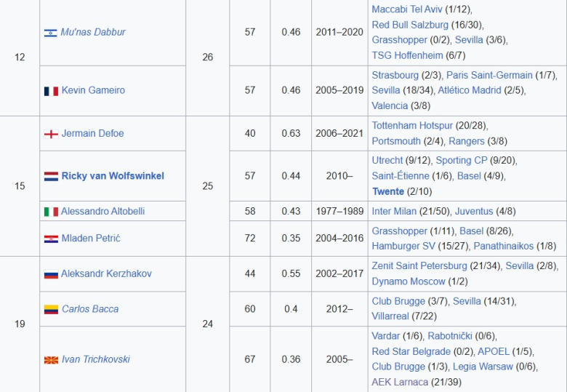Click the England flag beside Jermain Defoe
This screenshot has height=392, width=567.
click(x=51, y=134)
